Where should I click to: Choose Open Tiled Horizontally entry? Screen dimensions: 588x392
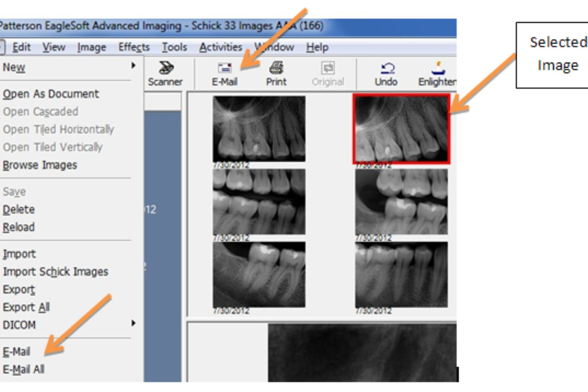58,129
